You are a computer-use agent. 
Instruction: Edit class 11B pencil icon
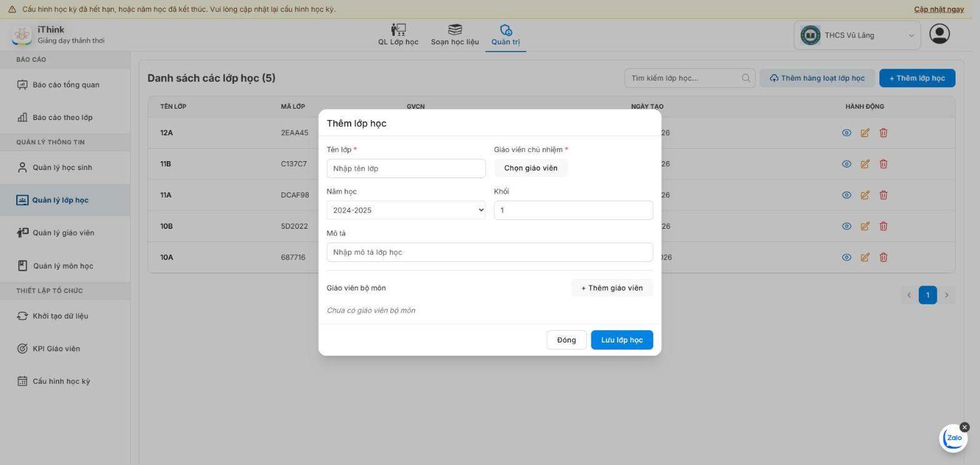tap(865, 164)
